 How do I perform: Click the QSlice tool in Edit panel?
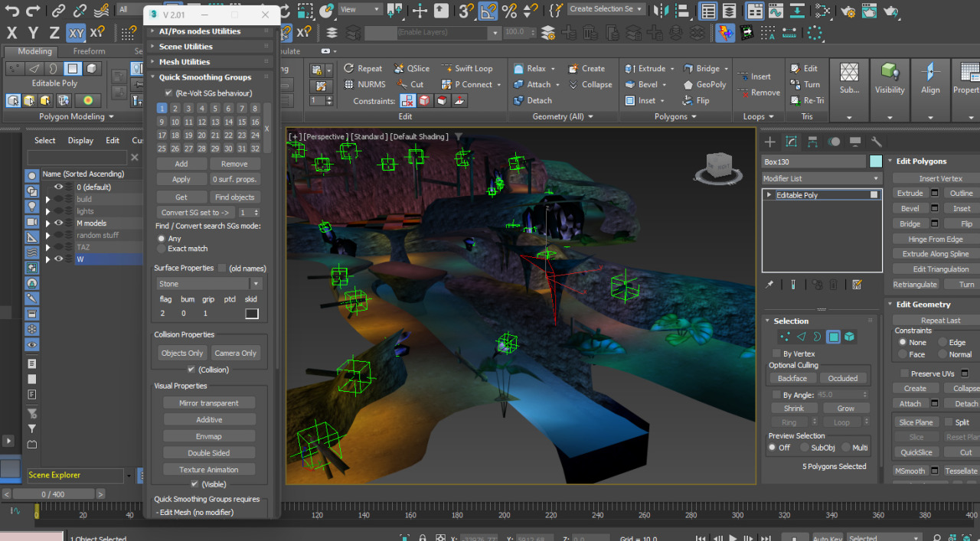pos(413,68)
